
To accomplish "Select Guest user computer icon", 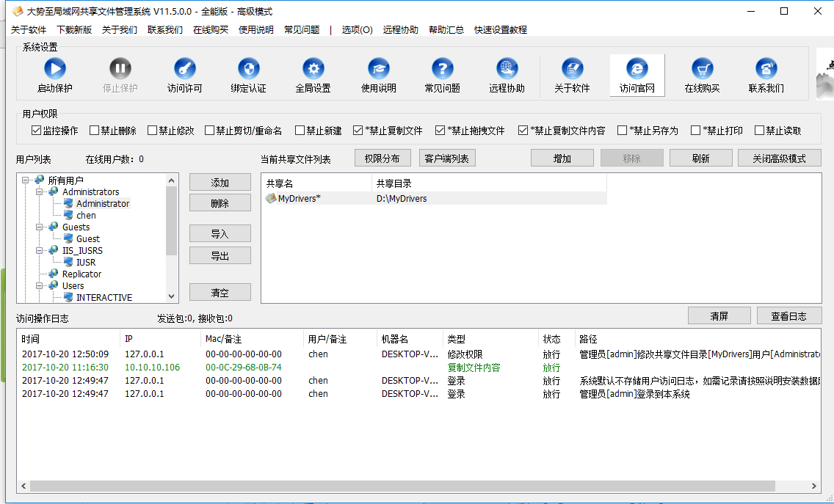I will 68,238.
